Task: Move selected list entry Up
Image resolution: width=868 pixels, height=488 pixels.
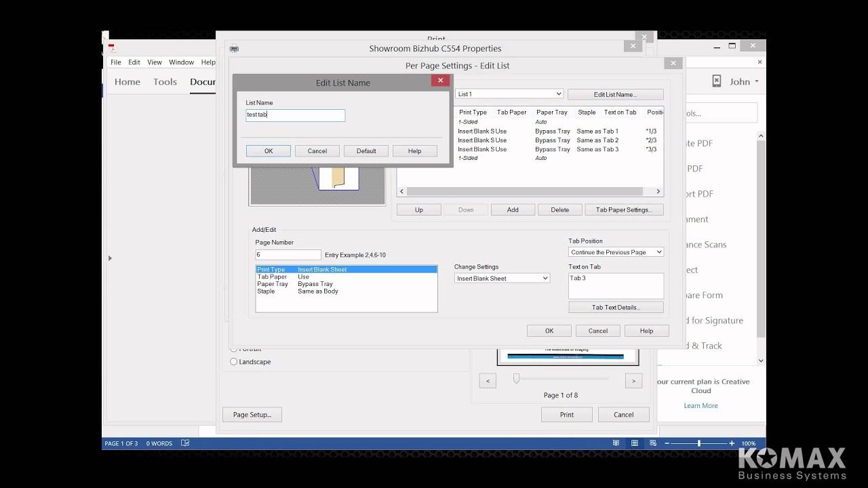Action: coord(419,210)
